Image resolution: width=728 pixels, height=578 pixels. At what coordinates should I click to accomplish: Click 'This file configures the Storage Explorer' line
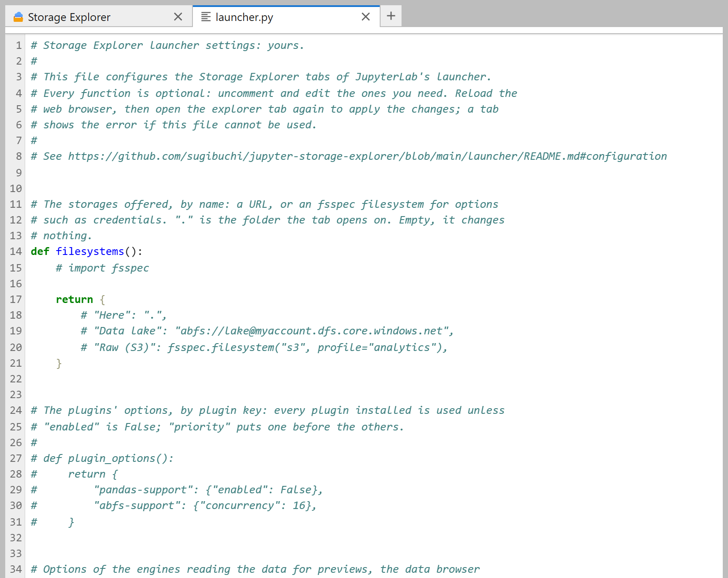pyautogui.click(x=261, y=77)
